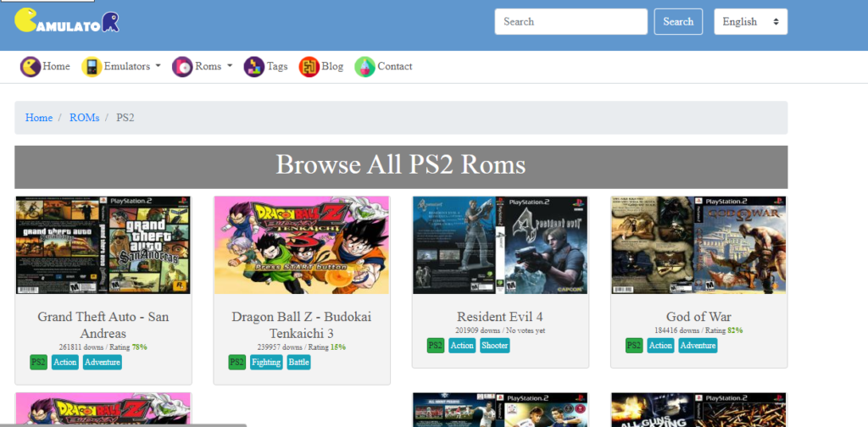The height and width of the screenshot is (427, 868).
Task: Click PS2 tag under Grand Theft Auto
Action: tap(39, 363)
